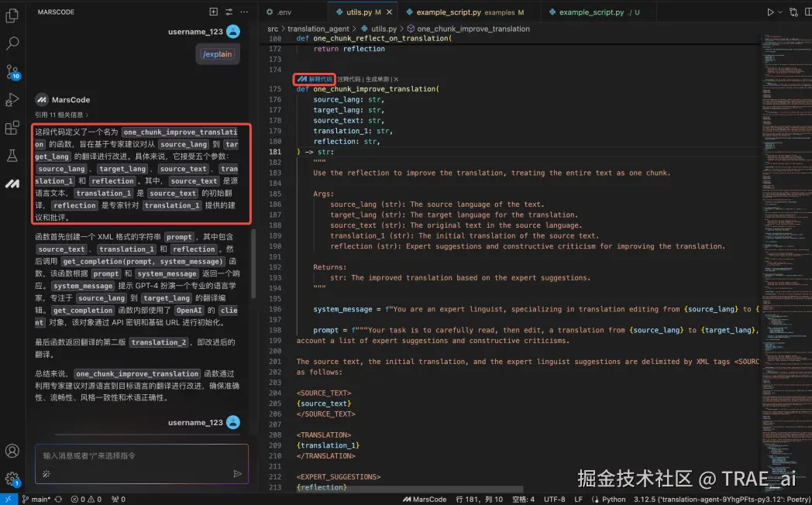Click the sparkle icon in chat input
Screen dimensions: 812x505
point(46,473)
